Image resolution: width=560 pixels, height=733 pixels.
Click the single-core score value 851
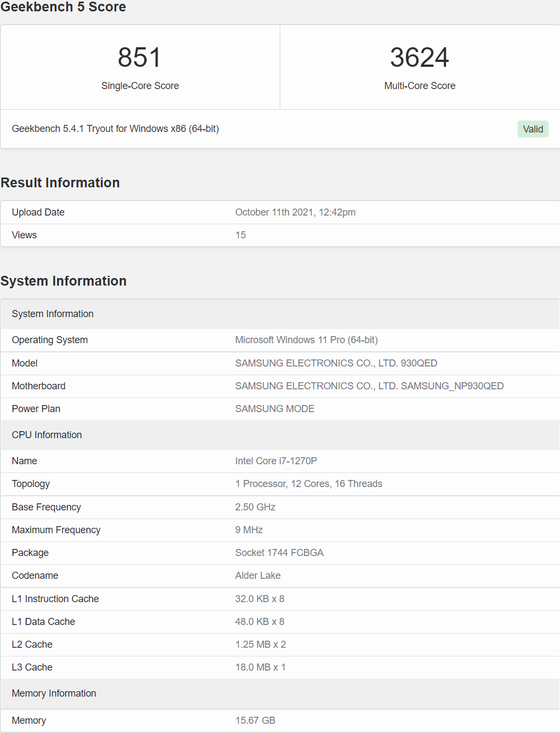tap(140, 58)
